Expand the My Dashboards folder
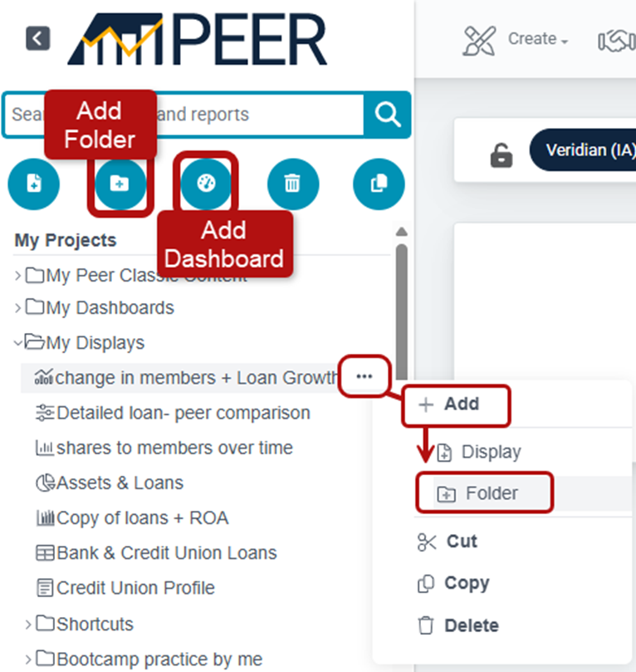 [x=18, y=307]
